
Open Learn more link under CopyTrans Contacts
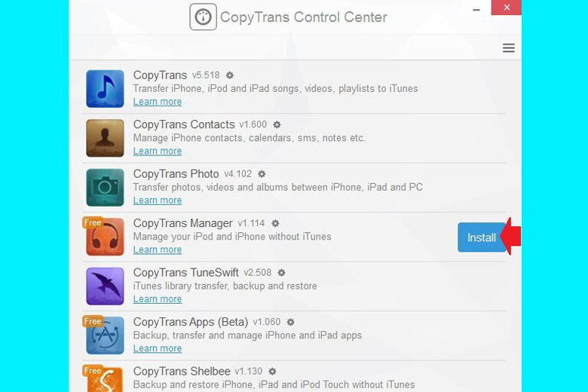pyautogui.click(x=158, y=151)
